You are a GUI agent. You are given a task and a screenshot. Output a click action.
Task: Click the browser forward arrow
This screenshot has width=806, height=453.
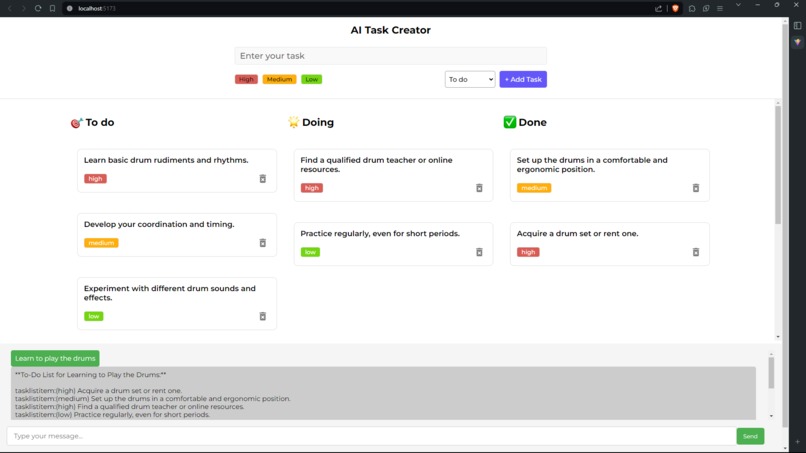[24, 8]
